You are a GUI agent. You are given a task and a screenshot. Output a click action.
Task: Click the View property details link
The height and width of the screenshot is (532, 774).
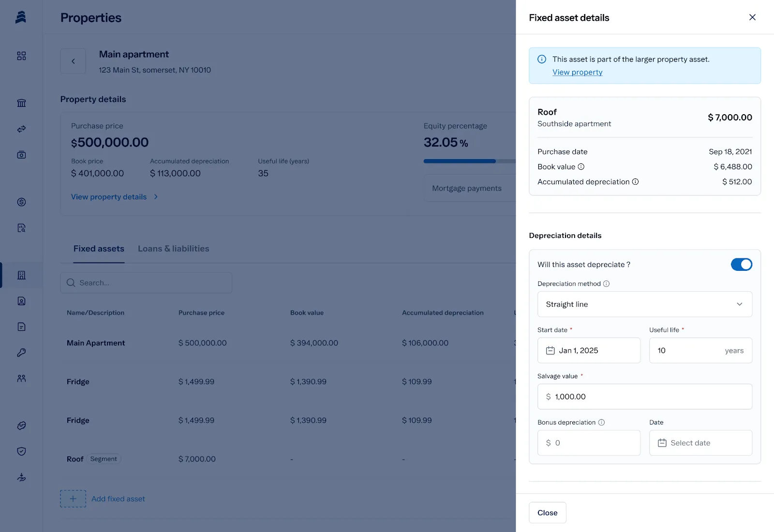(109, 197)
